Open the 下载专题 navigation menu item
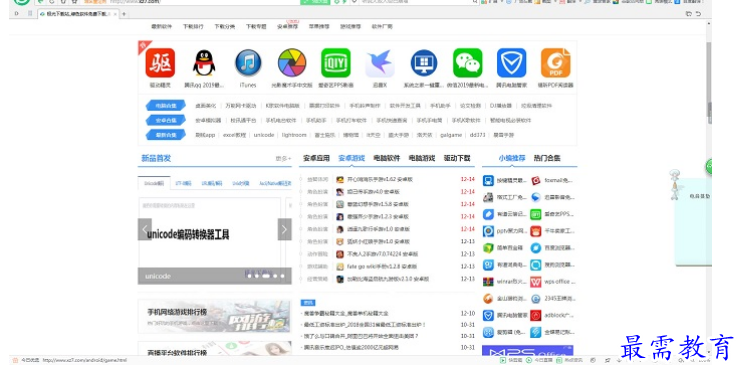 pyautogui.click(x=256, y=26)
